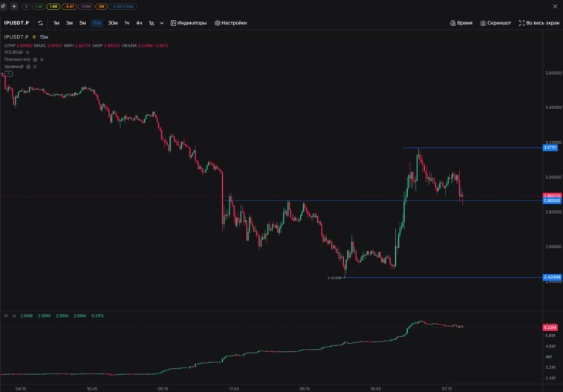The image size is (563, 392).
Task: Collapse the indicator legend list
Action: (9, 73)
